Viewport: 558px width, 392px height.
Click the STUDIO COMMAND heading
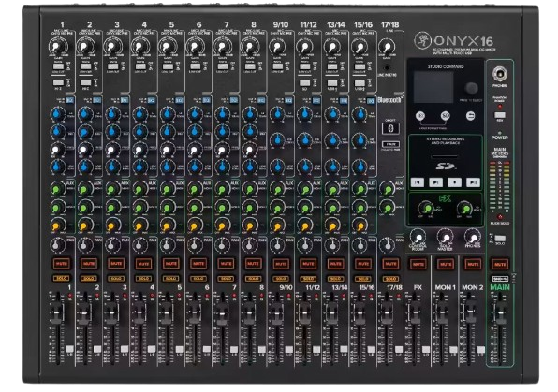coord(446,66)
